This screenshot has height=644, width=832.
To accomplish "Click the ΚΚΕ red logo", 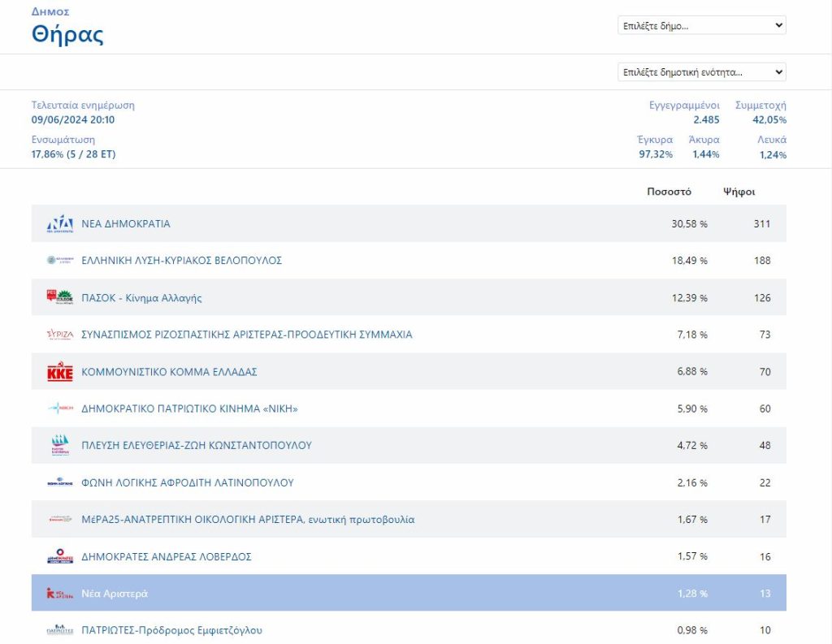I will point(60,371).
